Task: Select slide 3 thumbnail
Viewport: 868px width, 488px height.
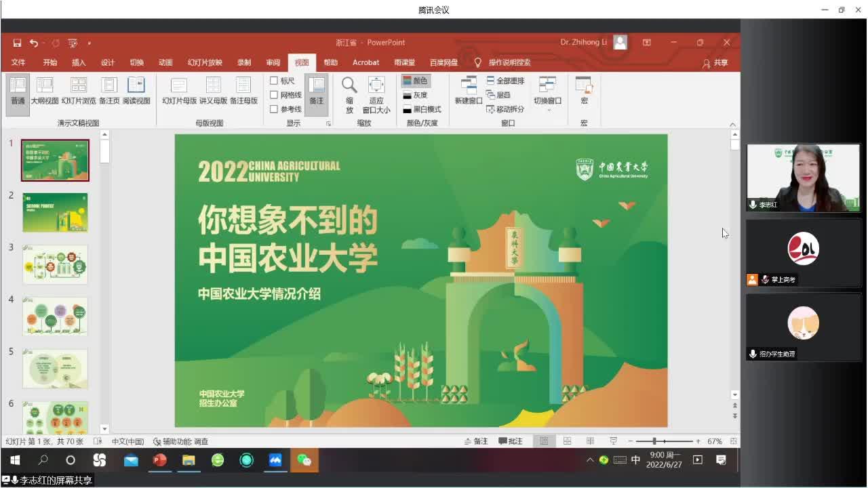Action: pyautogui.click(x=55, y=264)
